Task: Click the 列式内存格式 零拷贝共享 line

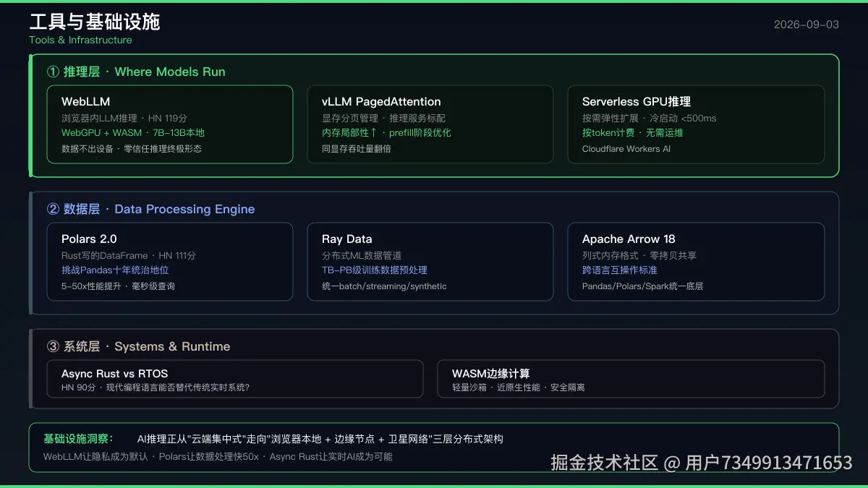Action: click(639, 255)
